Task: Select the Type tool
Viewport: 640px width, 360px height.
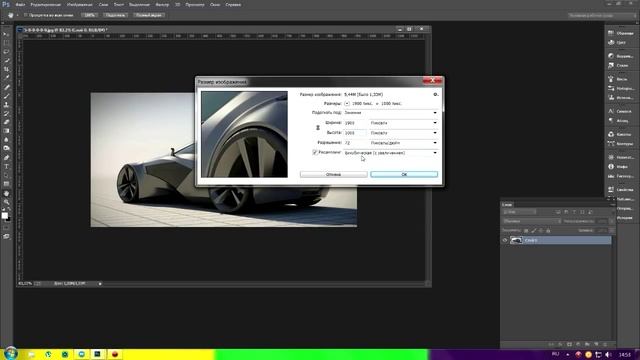Action: coord(6,167)
